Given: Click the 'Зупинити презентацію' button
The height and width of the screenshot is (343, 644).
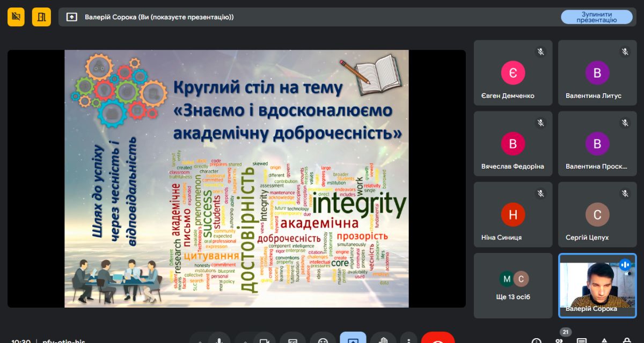Looking at the screenshot, I should coord(596,17).
